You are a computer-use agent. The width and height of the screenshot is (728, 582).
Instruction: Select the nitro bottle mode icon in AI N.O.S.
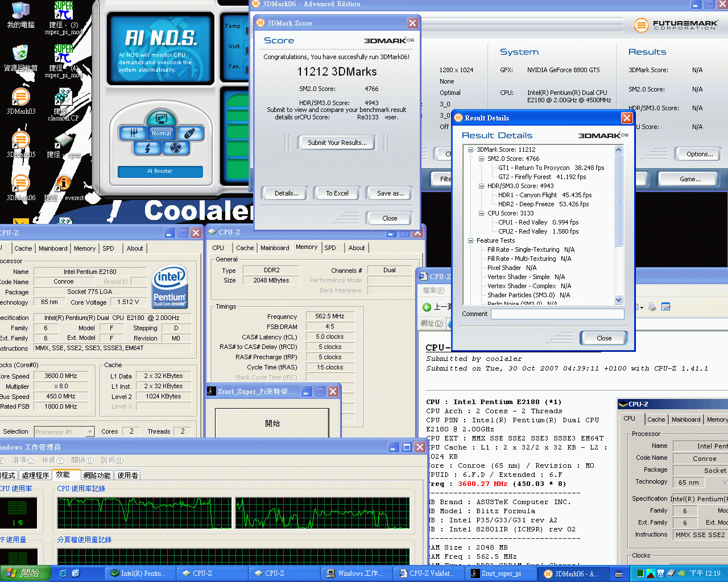click(191, 133)
